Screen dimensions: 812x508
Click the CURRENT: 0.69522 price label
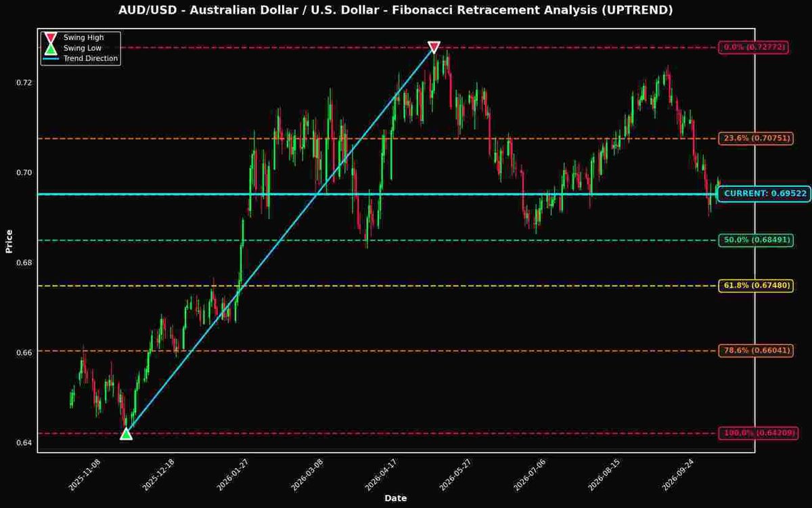tap(765, 194)
